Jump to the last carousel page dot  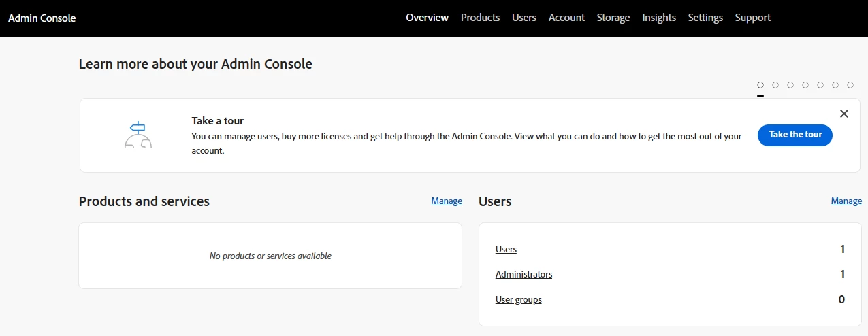pos(850,85)
